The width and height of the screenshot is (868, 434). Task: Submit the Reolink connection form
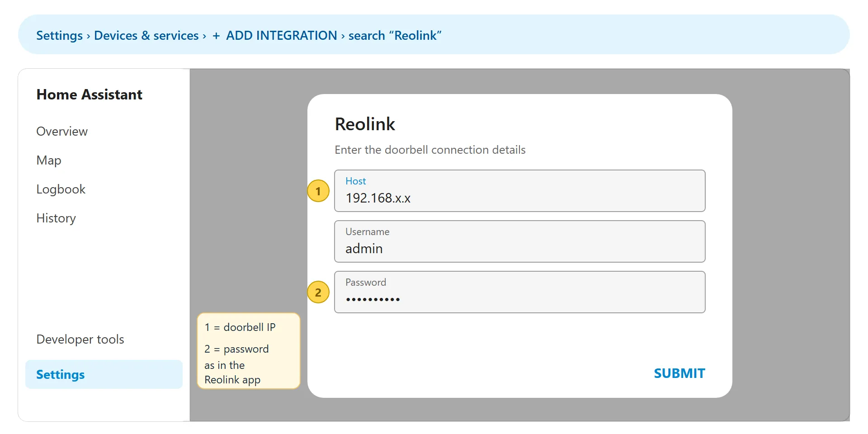(x=679, y=373)
